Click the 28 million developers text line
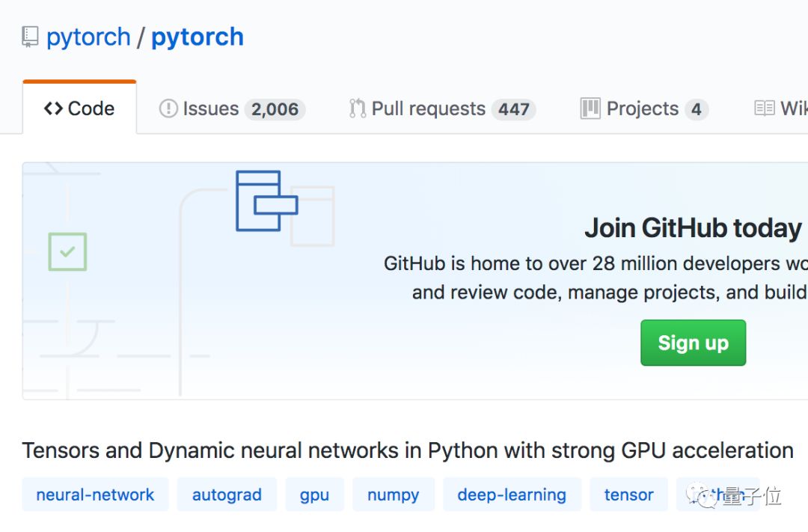Image resolution: width=808 pixels, height=532 pixels. click(596, 263)
